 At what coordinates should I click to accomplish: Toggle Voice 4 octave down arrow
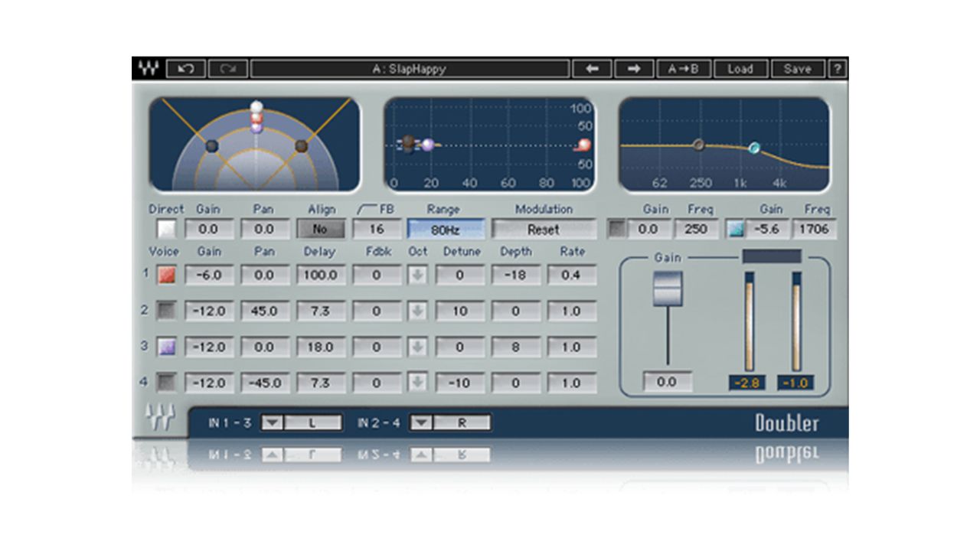(417, 382)
